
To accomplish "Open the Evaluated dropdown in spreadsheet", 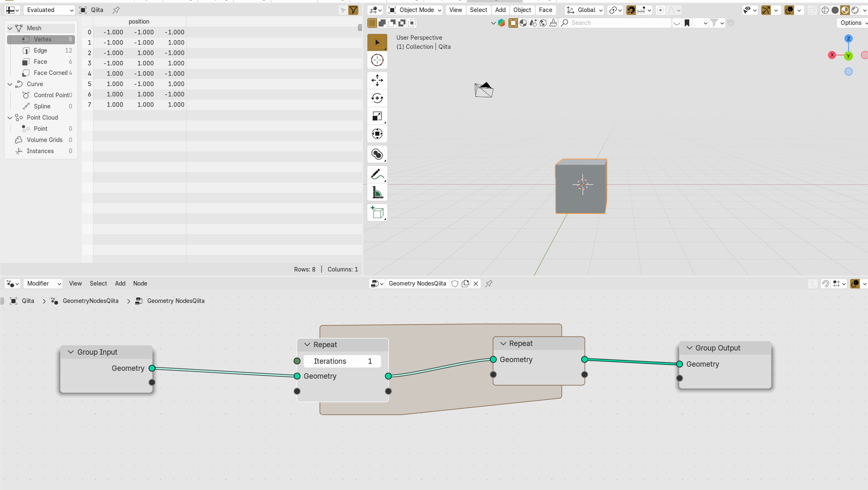I will click(x=49, y=10).
